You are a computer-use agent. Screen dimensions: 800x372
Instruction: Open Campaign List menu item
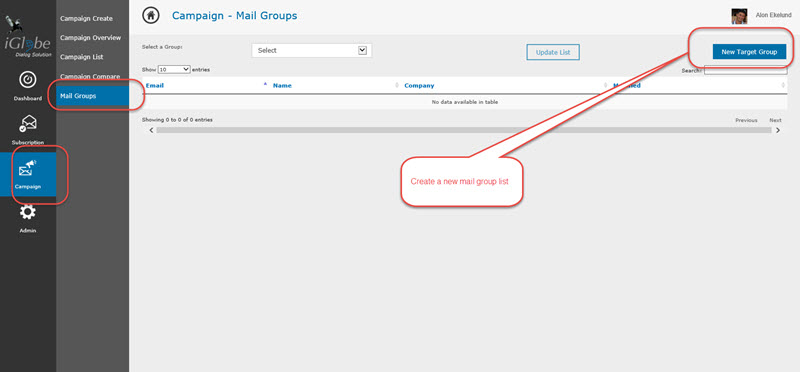click(x=82, y=57)
